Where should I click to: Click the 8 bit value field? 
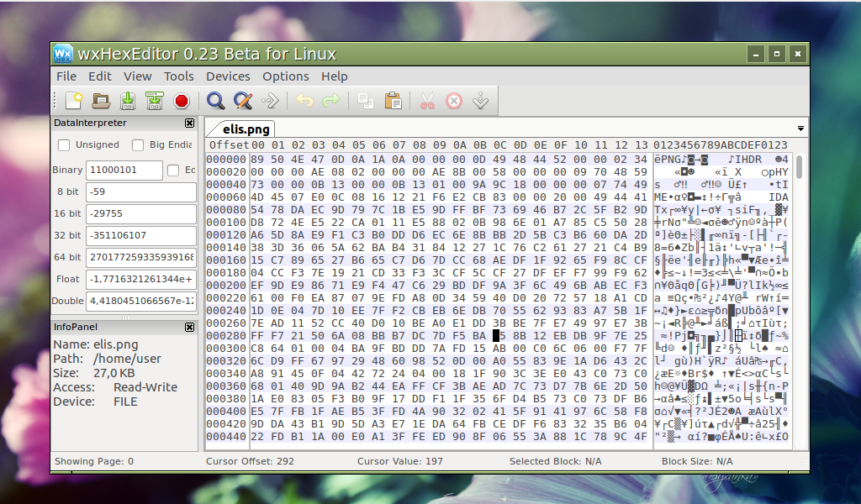pos(141,192)
